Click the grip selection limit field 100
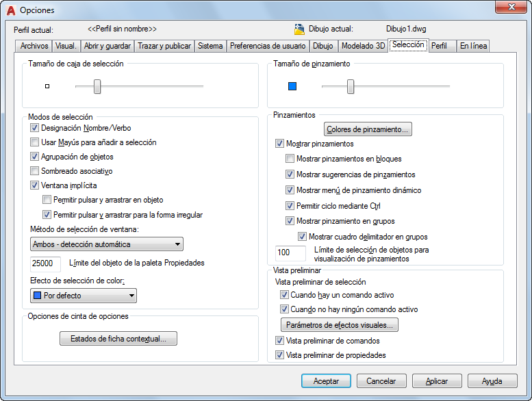Screen dimensions: 532x401 pos(290,253)
